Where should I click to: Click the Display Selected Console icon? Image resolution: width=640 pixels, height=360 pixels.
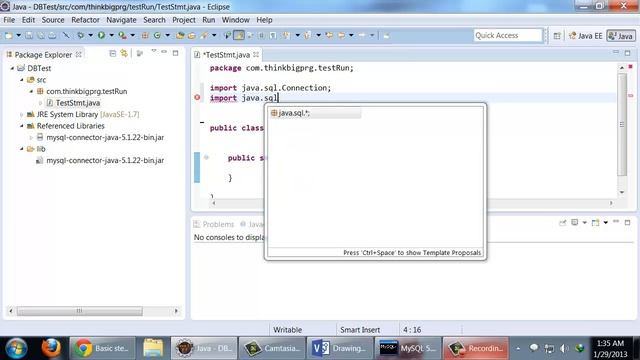tap(574, 222)
